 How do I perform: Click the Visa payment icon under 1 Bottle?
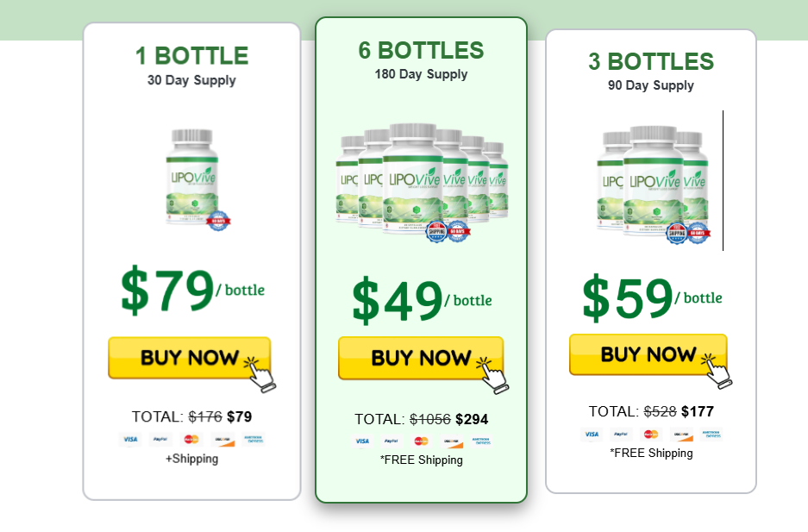point(130,439)
